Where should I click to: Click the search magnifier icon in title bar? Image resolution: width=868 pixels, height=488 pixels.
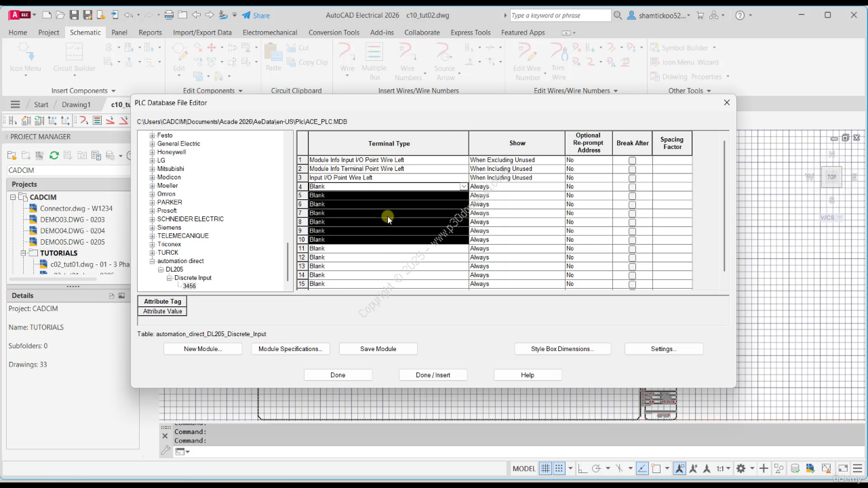pos(618,15)
